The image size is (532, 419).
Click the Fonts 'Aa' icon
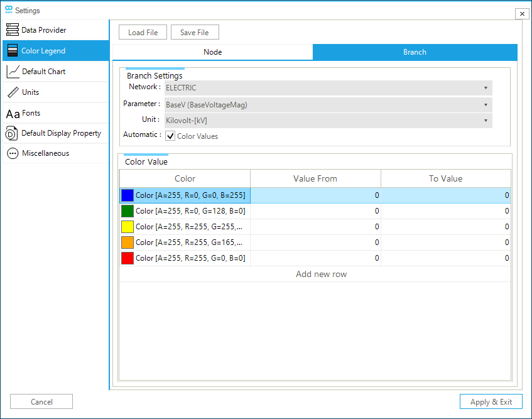13,114
